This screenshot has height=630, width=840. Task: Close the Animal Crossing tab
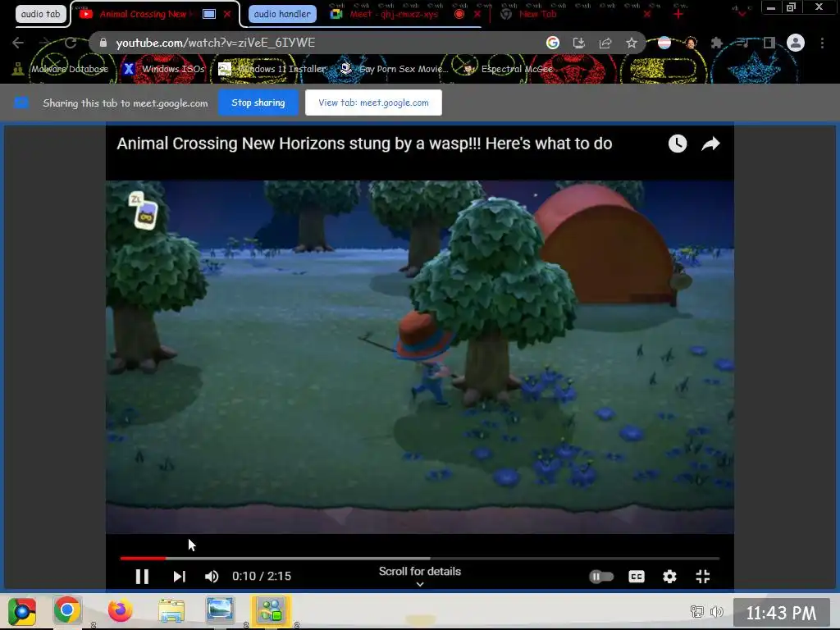point(227,14)
